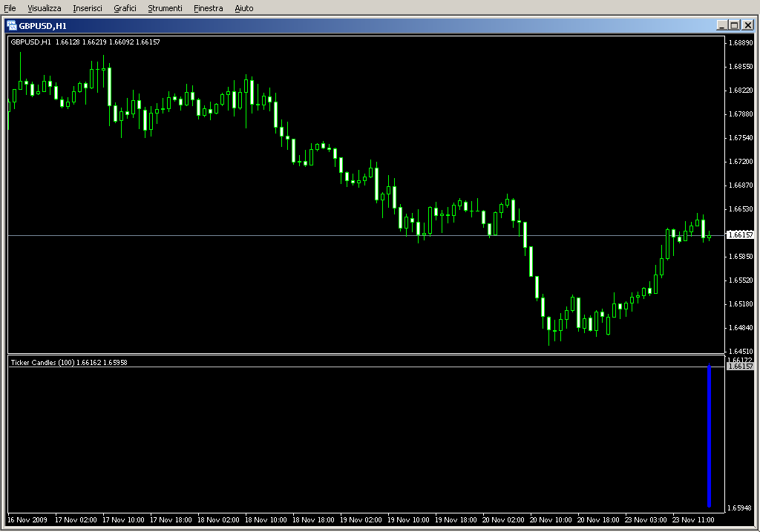Image resolution: width=760 pixels, height=532 pixels.
Task: Click the 1.66870 price scale label
Action: pos(741,185)
